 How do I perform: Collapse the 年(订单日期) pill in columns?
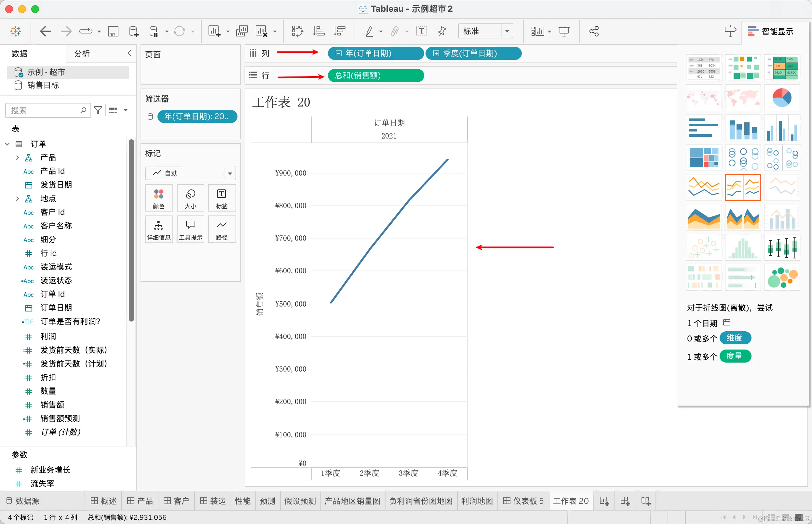click(x=338, y=53)
